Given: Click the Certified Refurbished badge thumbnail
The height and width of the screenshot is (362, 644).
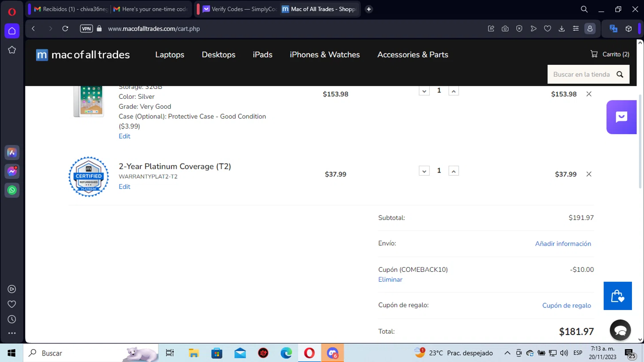Looking at the screenshot, I should pyautogui.click(x=89, y=176).
